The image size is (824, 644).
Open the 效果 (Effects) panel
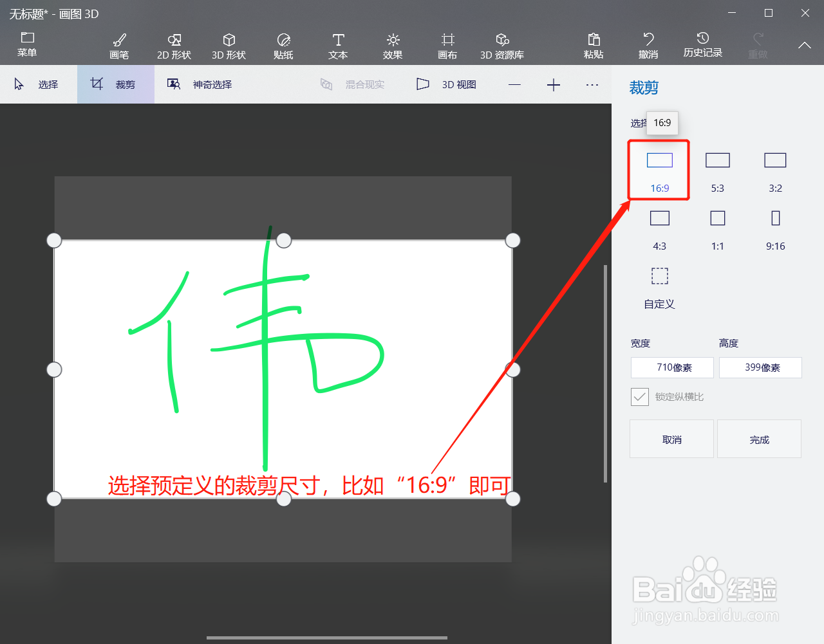tap(392, 45)
